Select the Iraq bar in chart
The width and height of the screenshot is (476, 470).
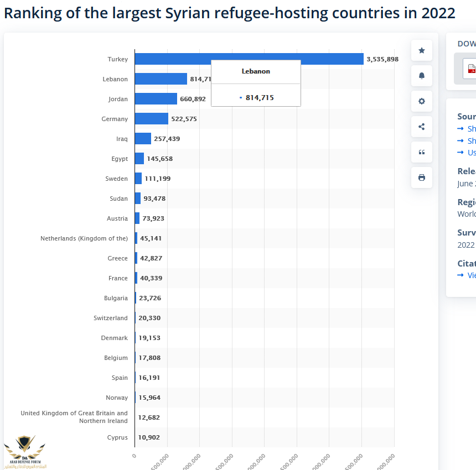point(143,139)
